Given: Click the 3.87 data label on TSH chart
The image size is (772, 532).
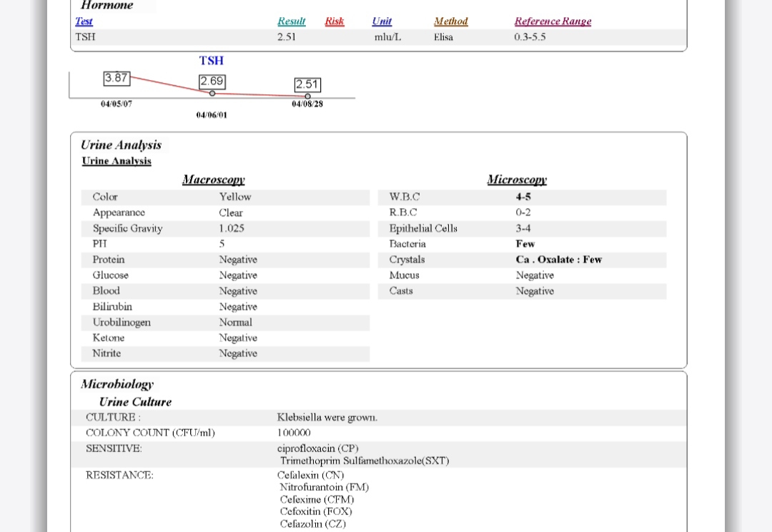Looking at the screenshot, I should click(x=117, y=77).
